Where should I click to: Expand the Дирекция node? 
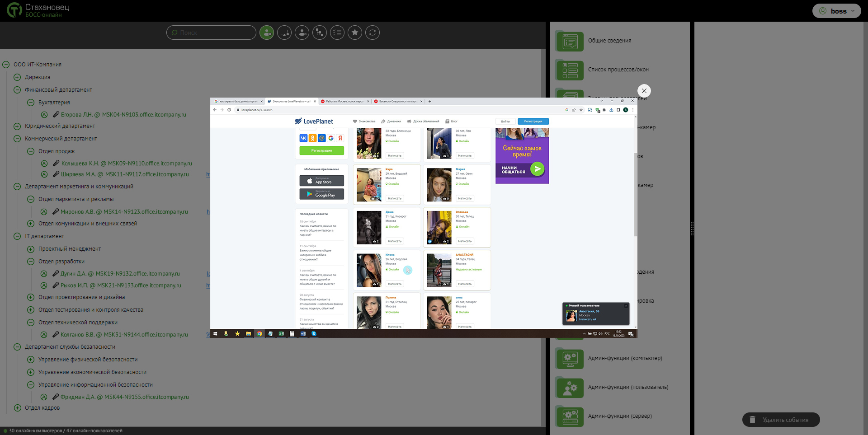point(17,77)
